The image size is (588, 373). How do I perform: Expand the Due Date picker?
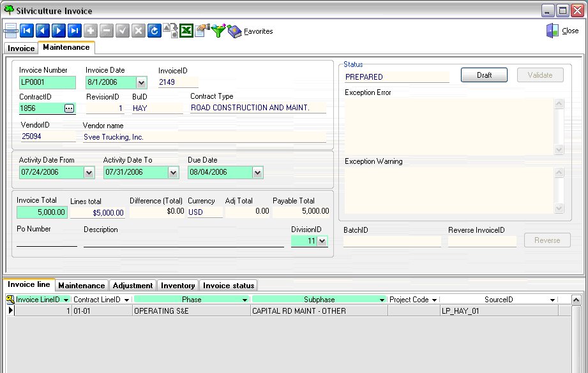coord(257,173)
